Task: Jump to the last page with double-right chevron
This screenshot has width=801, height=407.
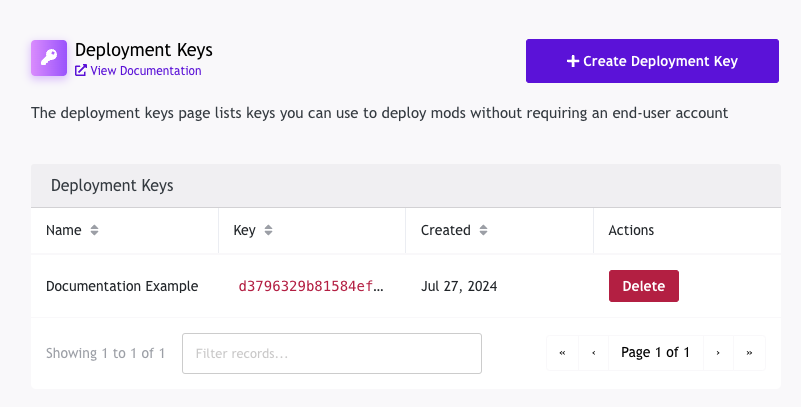Action: coord(749,353)
